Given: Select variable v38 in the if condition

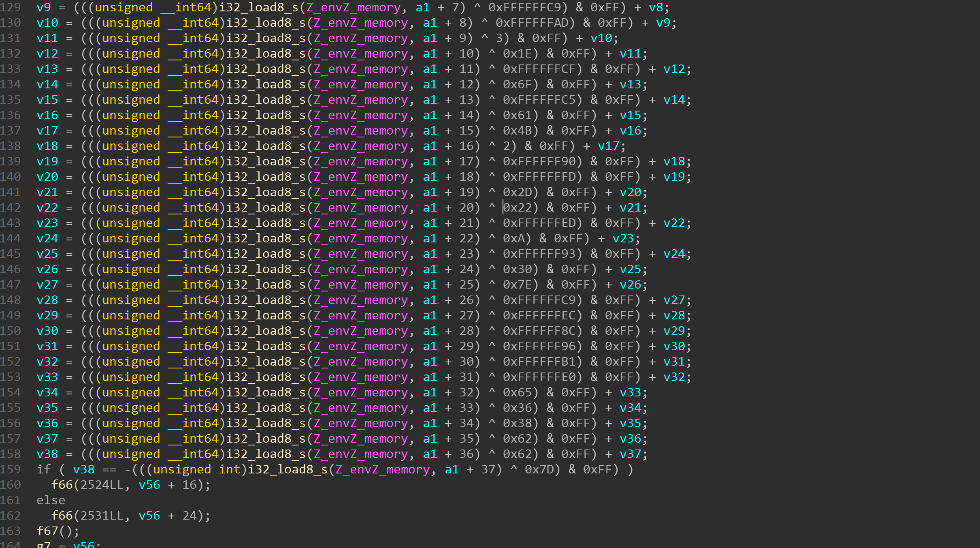Looking at the screenshot, I should [84, 469].
